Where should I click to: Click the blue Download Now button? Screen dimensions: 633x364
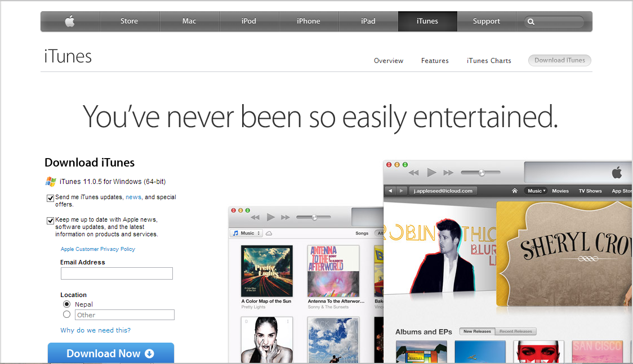pyautogui.click(x=110, y=353)
